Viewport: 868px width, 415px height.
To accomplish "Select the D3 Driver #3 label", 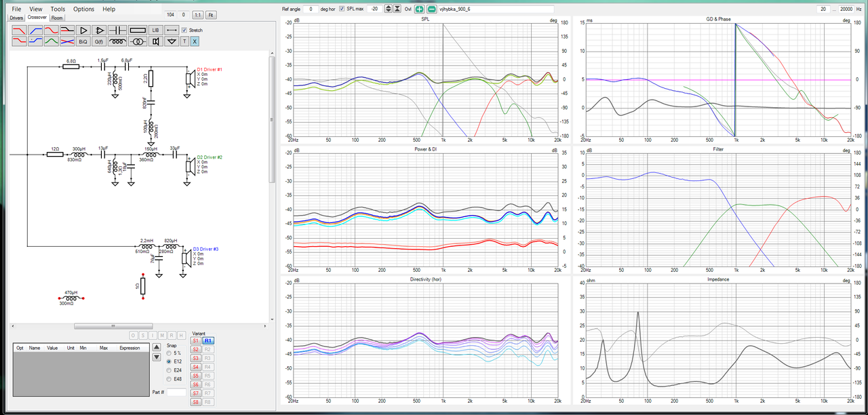I will 206,249.
